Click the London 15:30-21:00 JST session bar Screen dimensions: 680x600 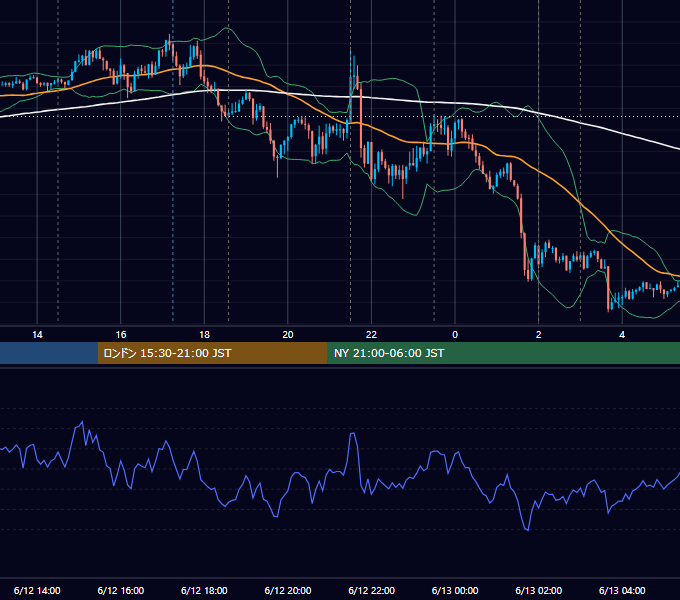point(212,353)
